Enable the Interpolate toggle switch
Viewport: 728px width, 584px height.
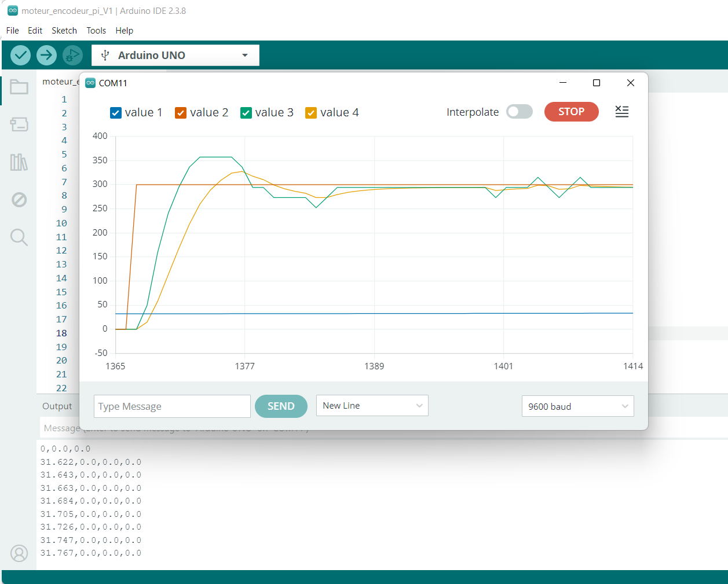[x=520, y=112]
